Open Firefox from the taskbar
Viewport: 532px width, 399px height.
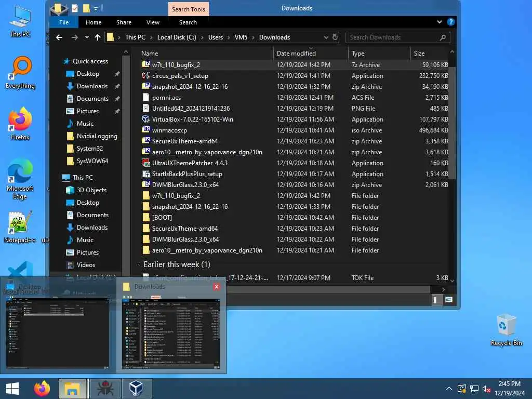[x=42, y=389]
